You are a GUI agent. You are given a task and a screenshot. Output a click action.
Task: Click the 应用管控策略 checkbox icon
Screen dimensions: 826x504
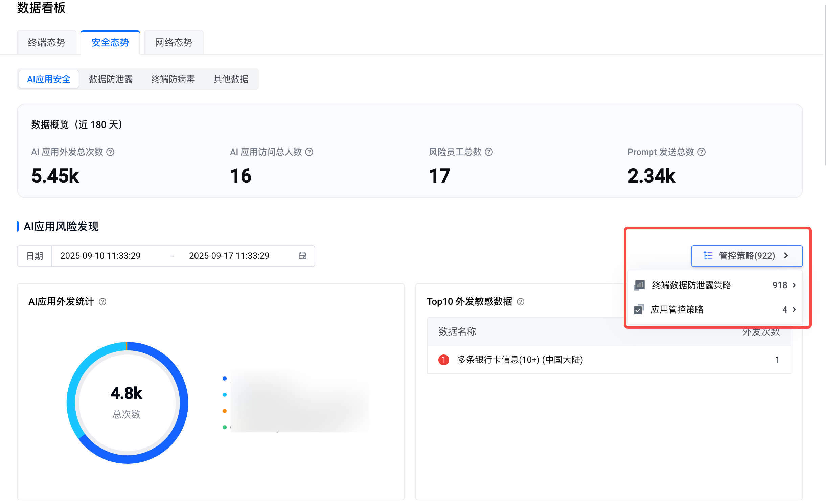coord(639,309)
